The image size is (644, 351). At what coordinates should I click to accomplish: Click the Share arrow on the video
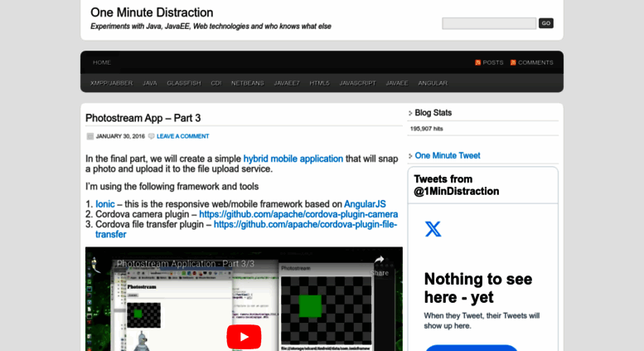[379, 260]
